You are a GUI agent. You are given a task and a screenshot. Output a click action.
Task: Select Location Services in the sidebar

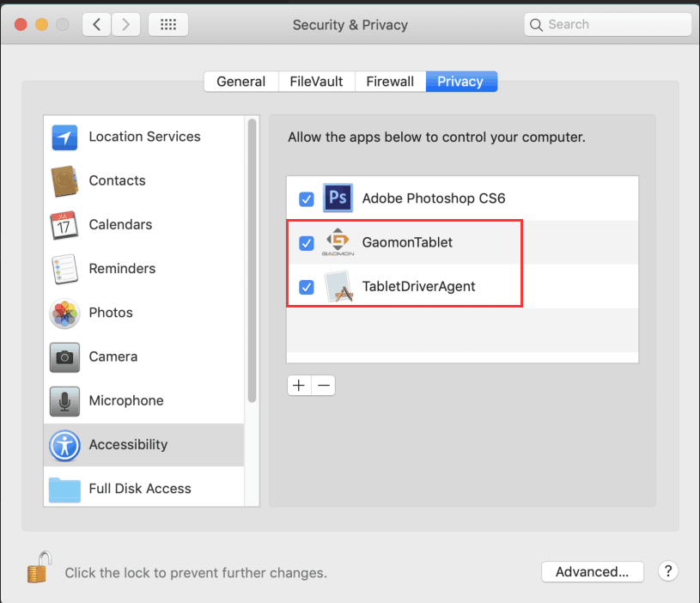143,137
